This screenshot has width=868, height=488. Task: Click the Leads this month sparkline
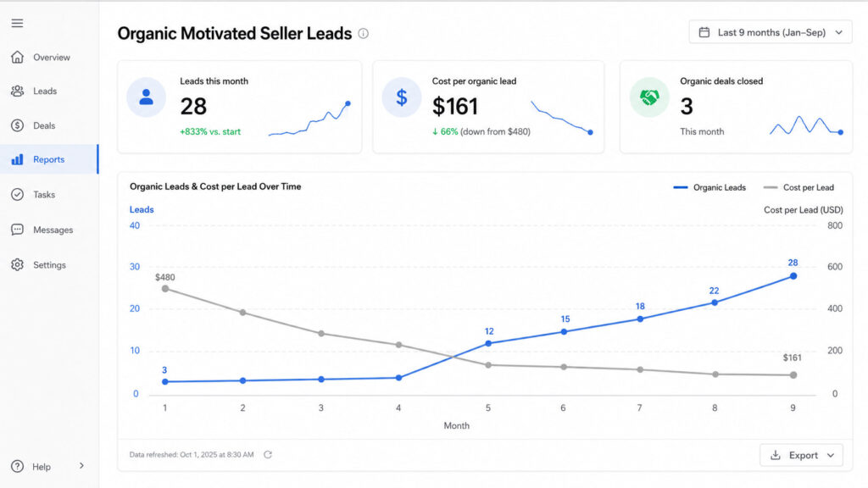coord(309,119)
